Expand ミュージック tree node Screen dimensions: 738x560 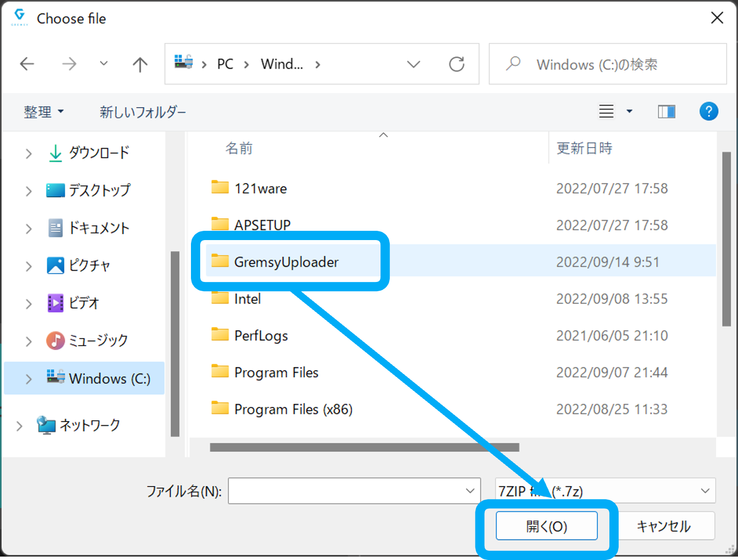tap(29, 341)
